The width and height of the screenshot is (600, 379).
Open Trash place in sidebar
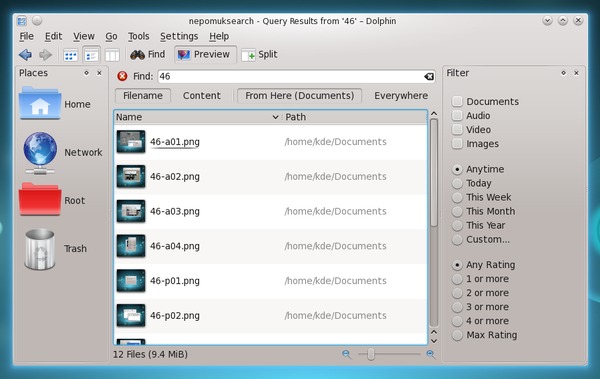click(56, 249)
